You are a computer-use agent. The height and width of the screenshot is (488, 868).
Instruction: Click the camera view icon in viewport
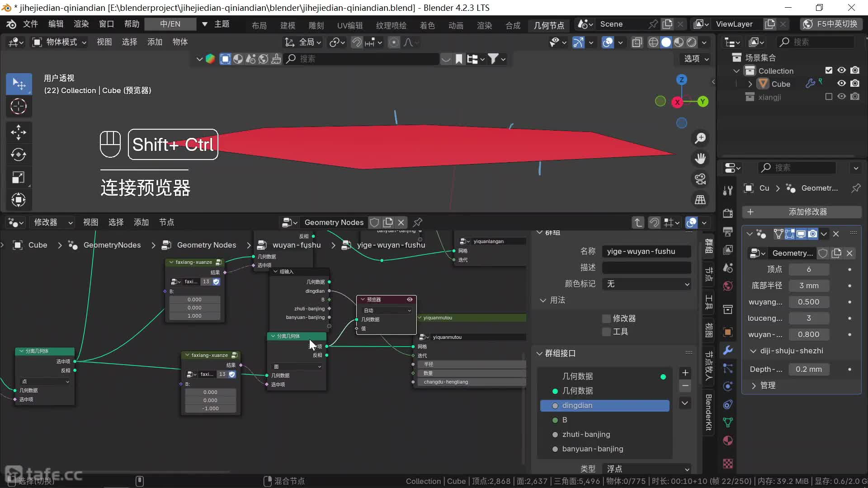[x=700, y=179]
